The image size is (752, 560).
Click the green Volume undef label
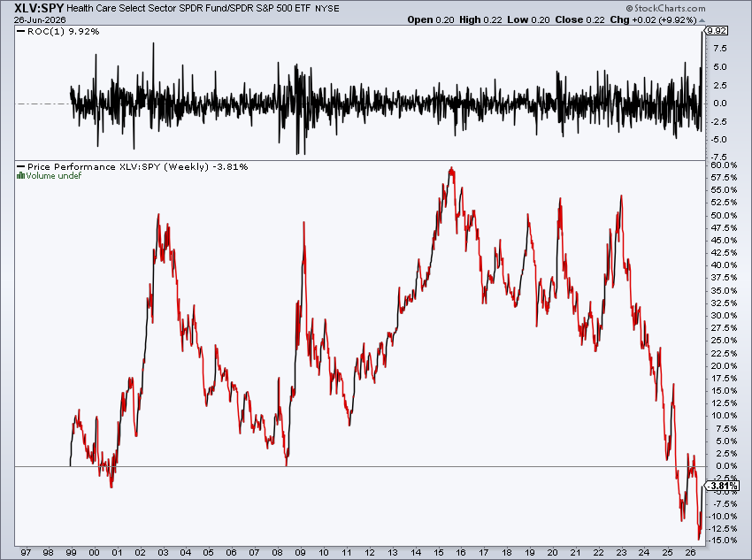point(53,176)
